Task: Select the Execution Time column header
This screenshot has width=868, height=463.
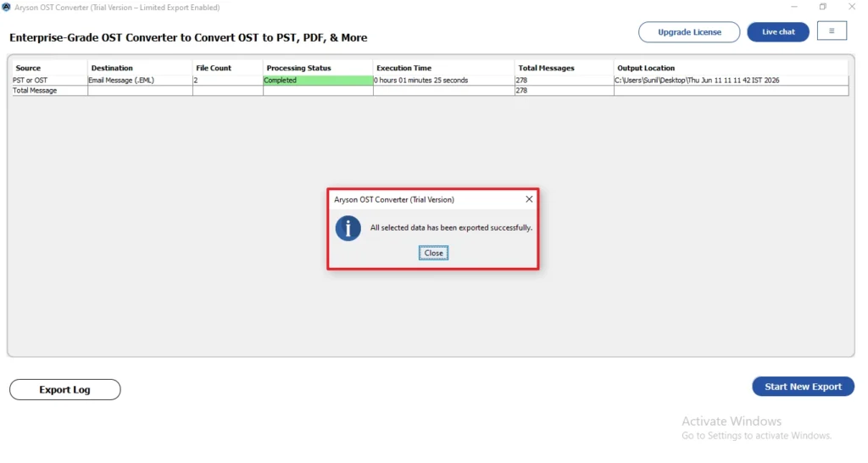Action: click(x=443, y=68)
